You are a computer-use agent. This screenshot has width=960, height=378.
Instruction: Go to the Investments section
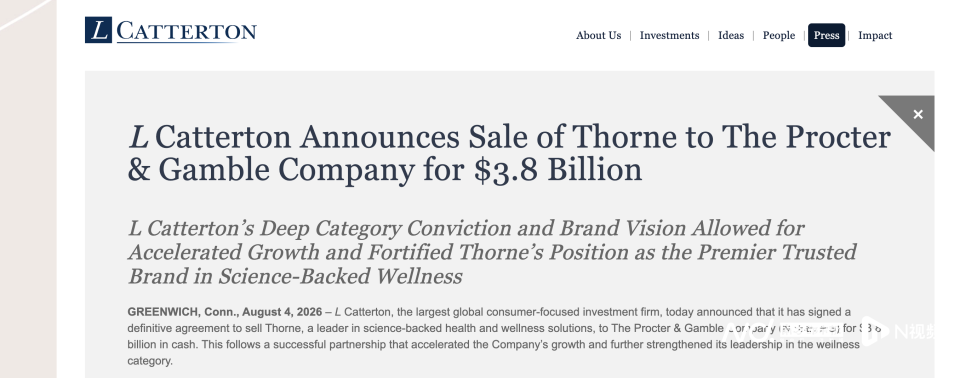[669, 36]
